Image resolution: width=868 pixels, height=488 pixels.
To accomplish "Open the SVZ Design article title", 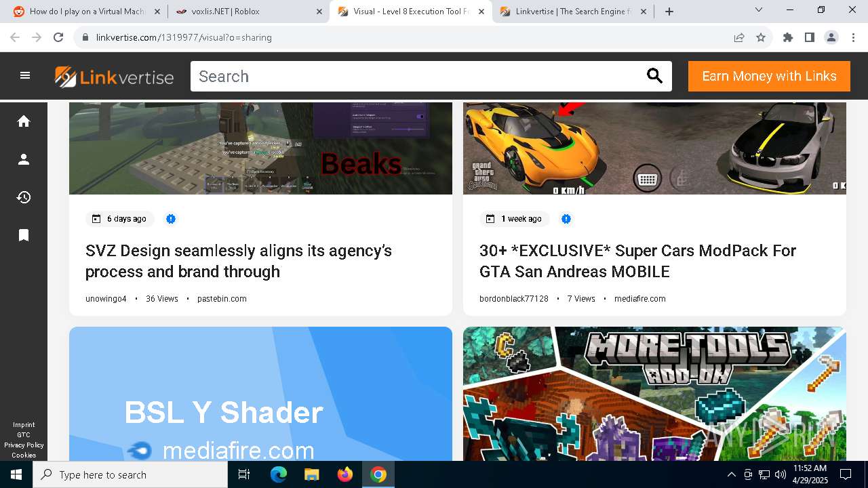I will 239,261.
